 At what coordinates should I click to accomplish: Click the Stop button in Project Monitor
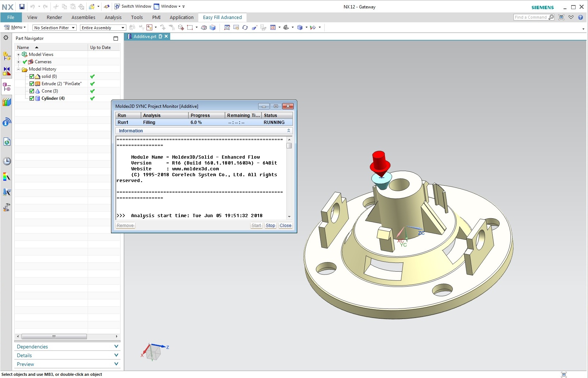(x=270, y=226)
